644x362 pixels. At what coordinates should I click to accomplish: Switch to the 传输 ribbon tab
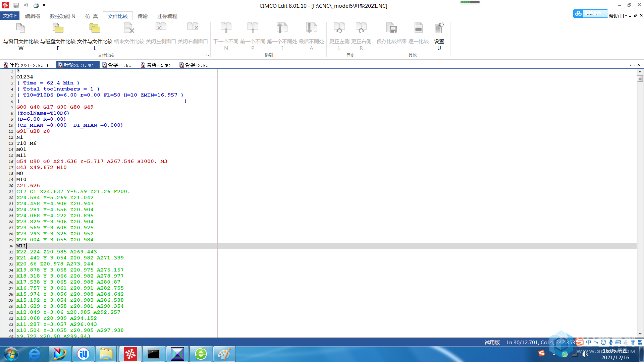[x=143, y=16]
